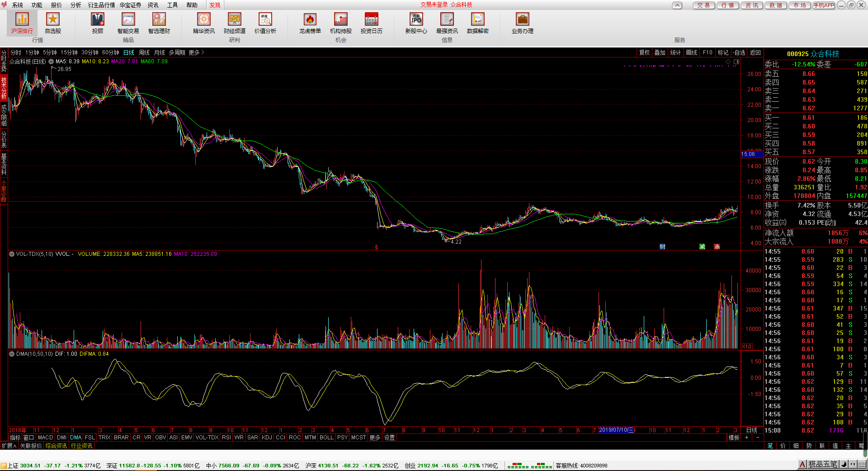This screenshot has height=471, width=868.
Task: Toggle the 画线 drawing tools button
Action: pos(692,52)
